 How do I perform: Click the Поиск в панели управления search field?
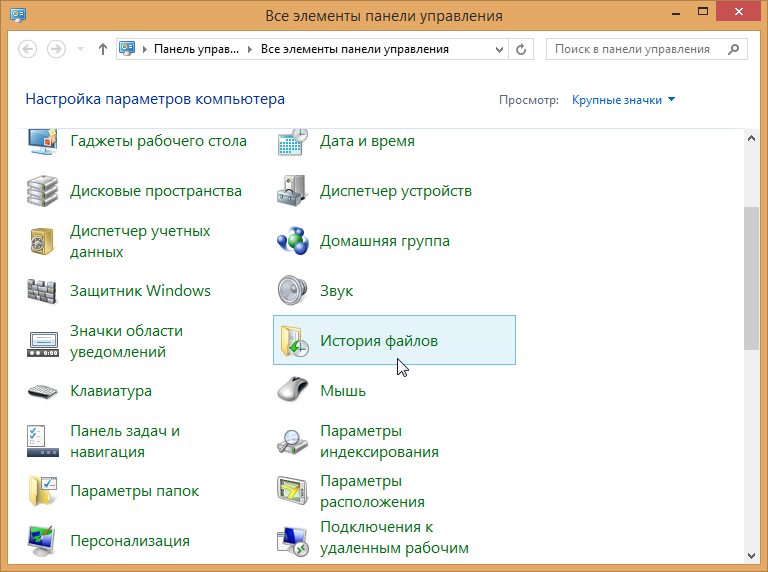point(647,49)
